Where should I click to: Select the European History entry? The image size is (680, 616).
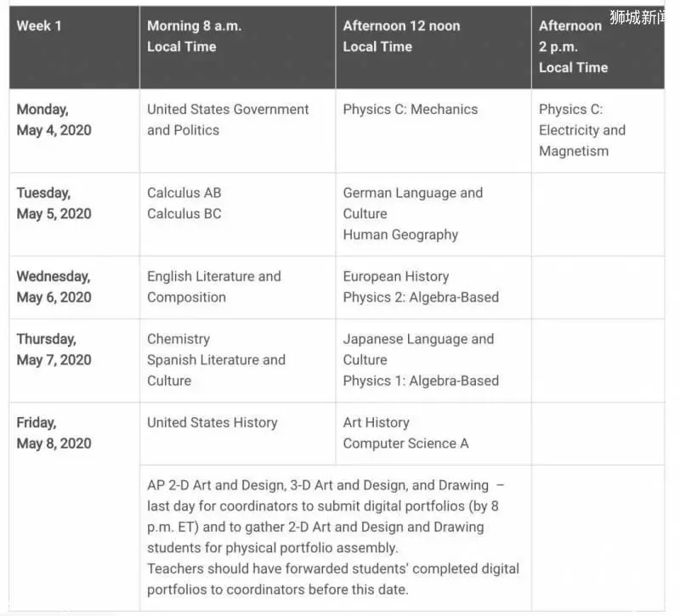[x=396, y=276]
